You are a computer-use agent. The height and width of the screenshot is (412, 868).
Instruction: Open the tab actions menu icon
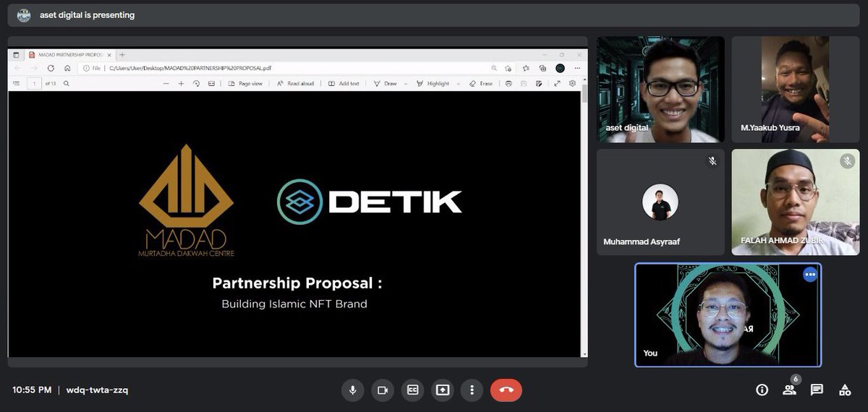pyautogui.click(x=16, y=55)
